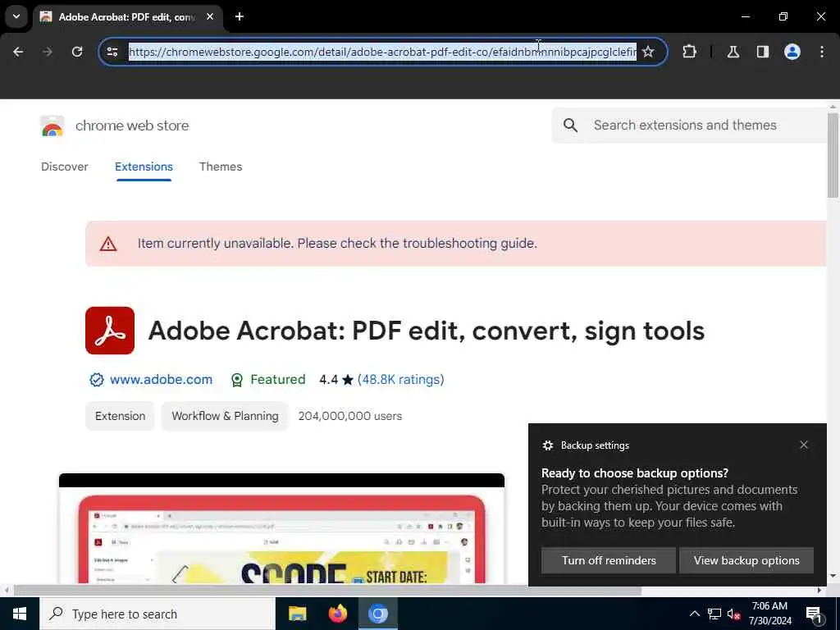840x630 pixels.
Task: Switch to the Extensions tab
Action: coord(144,167)
